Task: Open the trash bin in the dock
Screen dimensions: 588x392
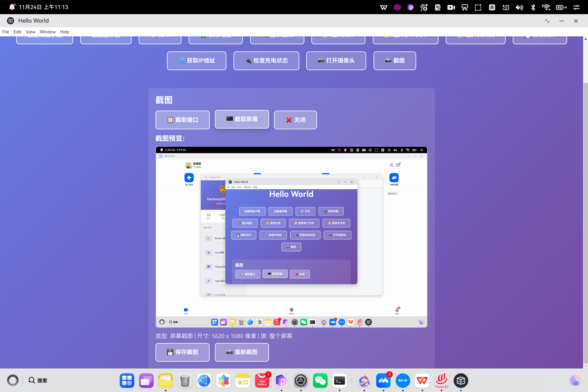Action: click(x=185, y=381)
